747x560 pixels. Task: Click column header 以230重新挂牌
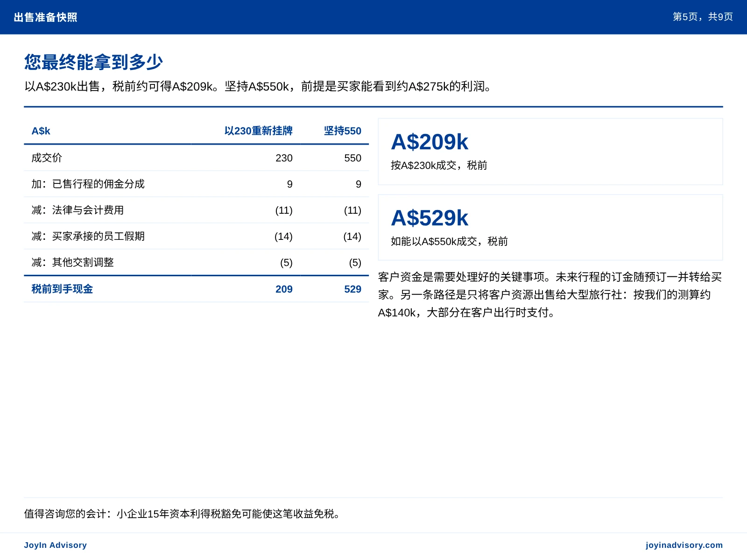[258, 131]
